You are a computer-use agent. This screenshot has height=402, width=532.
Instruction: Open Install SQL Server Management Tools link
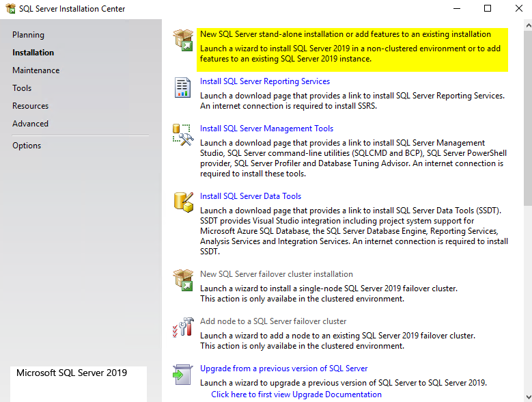coord(266,129)
